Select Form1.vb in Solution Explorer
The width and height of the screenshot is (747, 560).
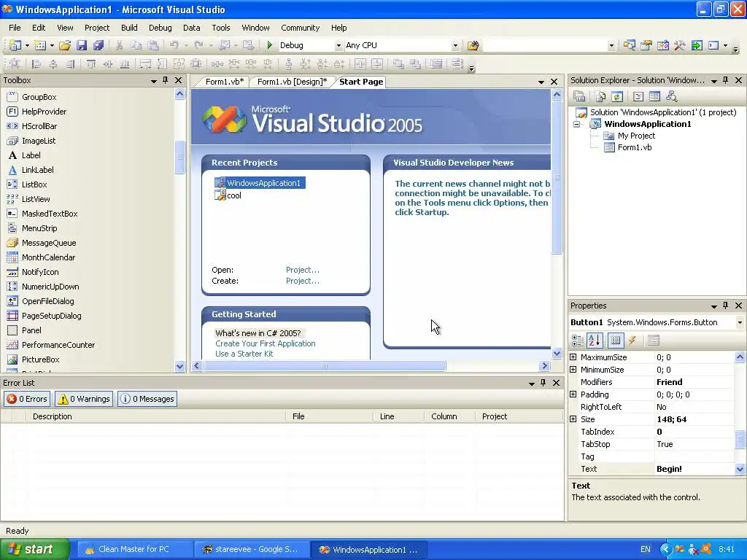[634, 147]
